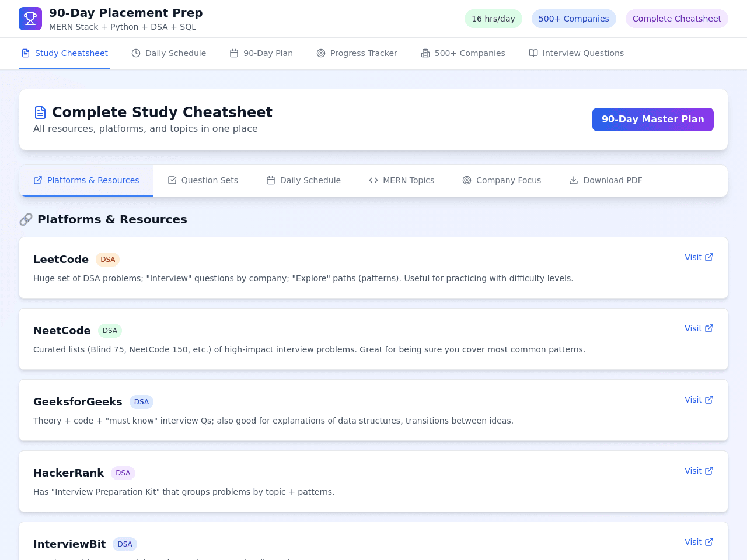Screen dimensions: 747x560
Task: Click the 90-Day Master Plan button
Action: coord(653,120)
